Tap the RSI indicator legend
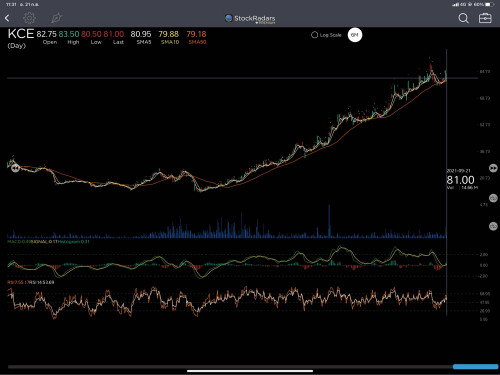 [x=31, y=282]
